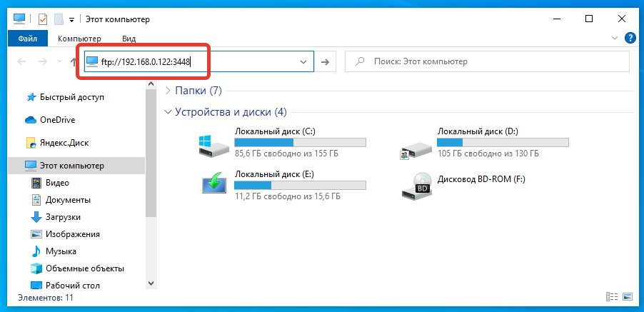Viewport: 644px width, 312px height.
Task: Open the address bar history dropdown
Action: pyautogui.click(x=304, y=62)
